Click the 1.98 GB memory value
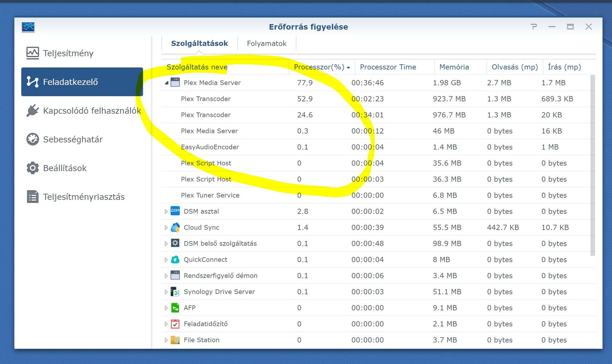Image resolution: width=612 pixels, height=364 pixels. point(447,83)
